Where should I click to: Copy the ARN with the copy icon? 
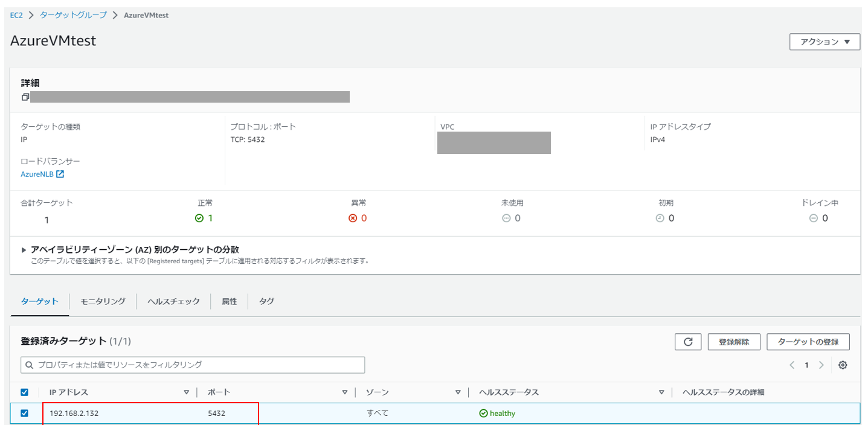coord(25,97)
